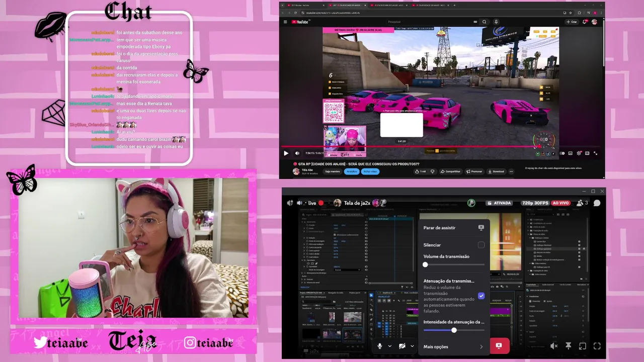The height and width of the screenshot is (362, 644).
Task: Open the YouTube hamburger guide menu
Action: (x=285, y=22)
